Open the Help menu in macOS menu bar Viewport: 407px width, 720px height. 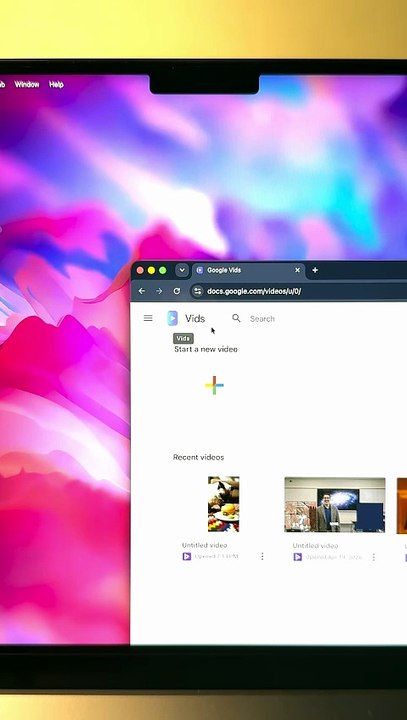[x=56, y=84]
